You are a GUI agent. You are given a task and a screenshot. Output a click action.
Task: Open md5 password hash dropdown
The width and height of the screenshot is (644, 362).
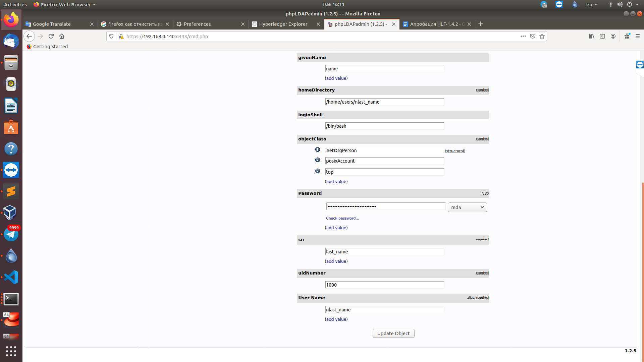467,207
